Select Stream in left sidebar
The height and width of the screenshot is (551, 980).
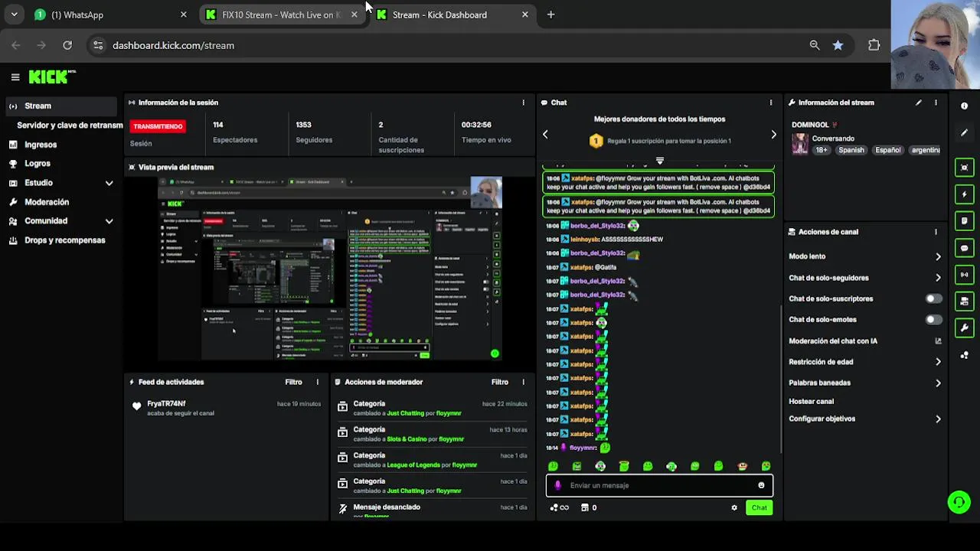[62, 106]
